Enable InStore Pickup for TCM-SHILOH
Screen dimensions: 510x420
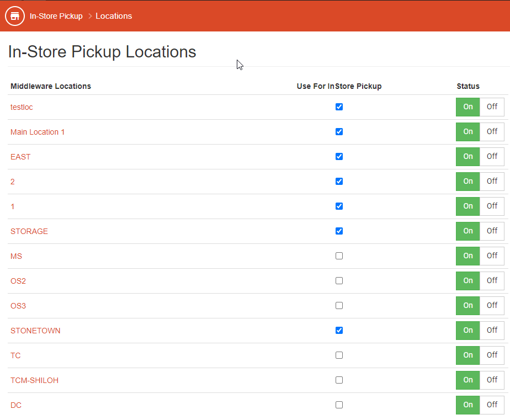339,380
